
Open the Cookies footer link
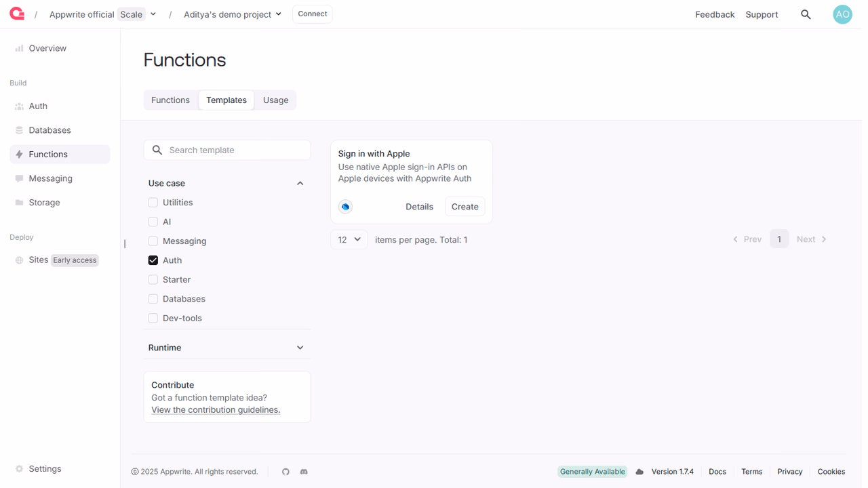pyautogui.click(x=831, y=472)
